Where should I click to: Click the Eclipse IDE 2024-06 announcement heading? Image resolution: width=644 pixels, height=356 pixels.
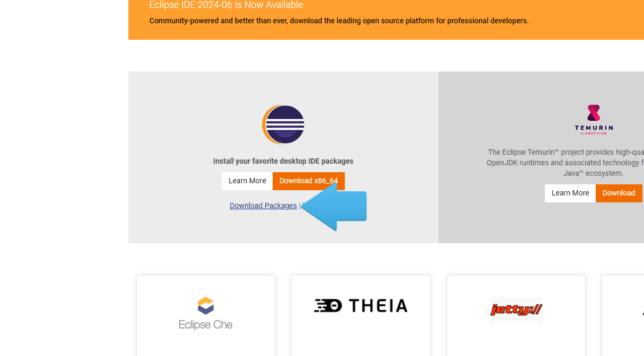click(x=227, y=5)
